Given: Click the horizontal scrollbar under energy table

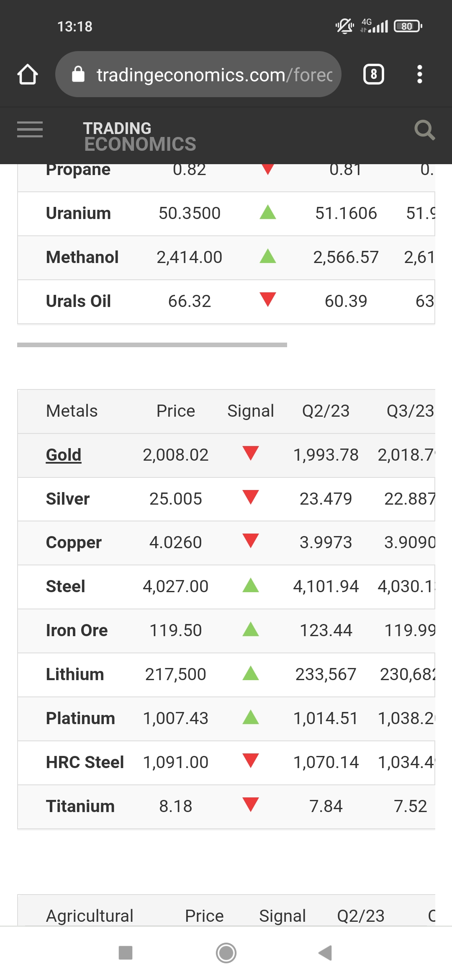Looking at the screenshot, I should click(x=152, y=345).
